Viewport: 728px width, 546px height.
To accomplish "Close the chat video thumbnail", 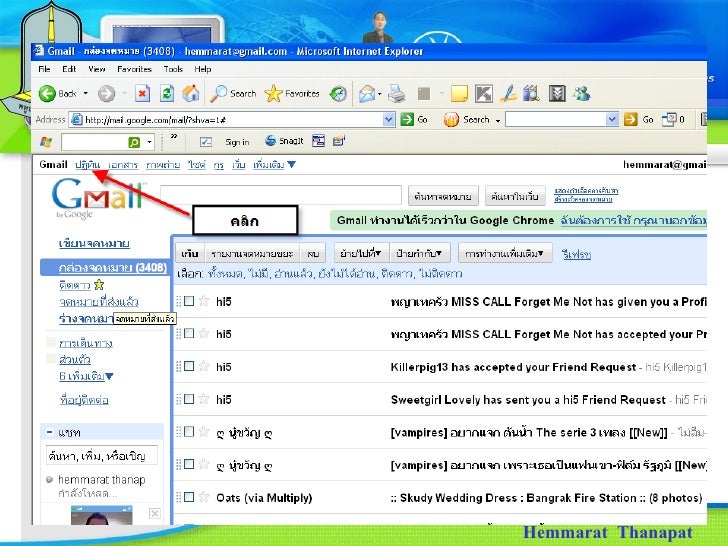I will 155,513.
